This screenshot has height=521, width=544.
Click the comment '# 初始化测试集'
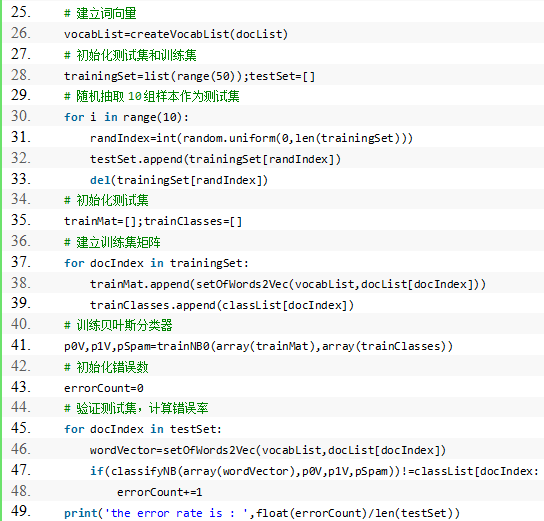pyautogui.click(x=106, y=200)
